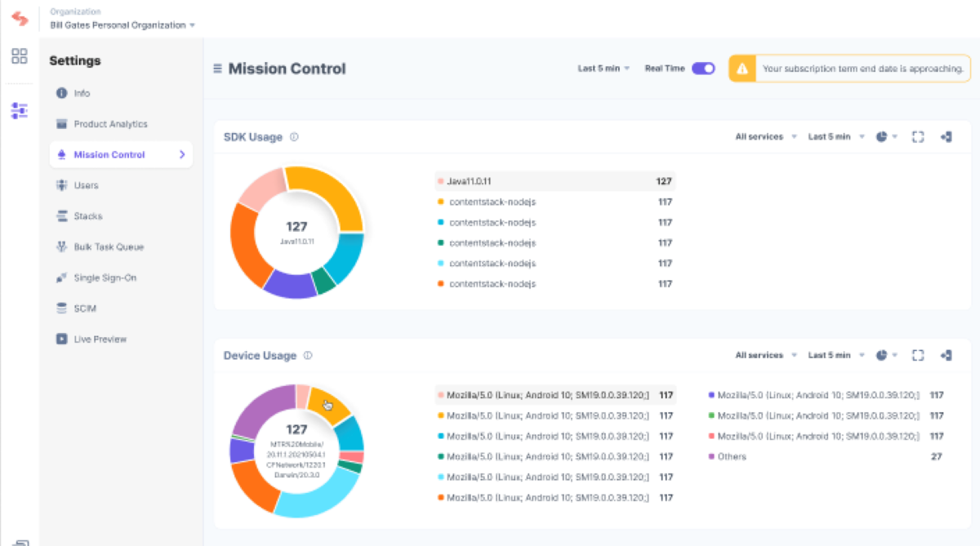Click the purple dot beside Others legend
980x546 pixels.
pos(711,456)
